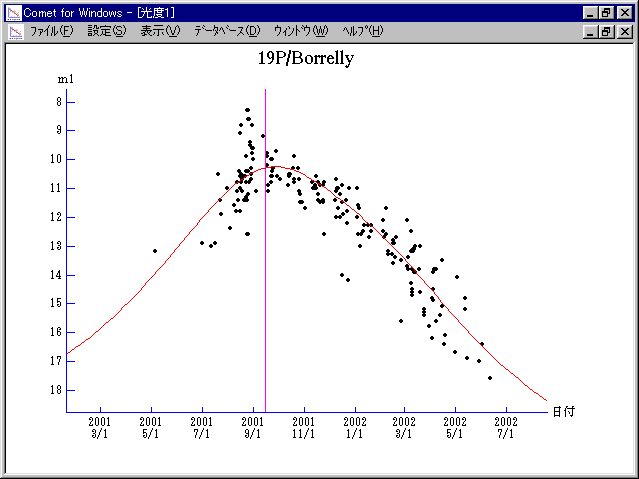Close the Comet for Windows application
639x479 pixels.
click(x=624, y=12)
